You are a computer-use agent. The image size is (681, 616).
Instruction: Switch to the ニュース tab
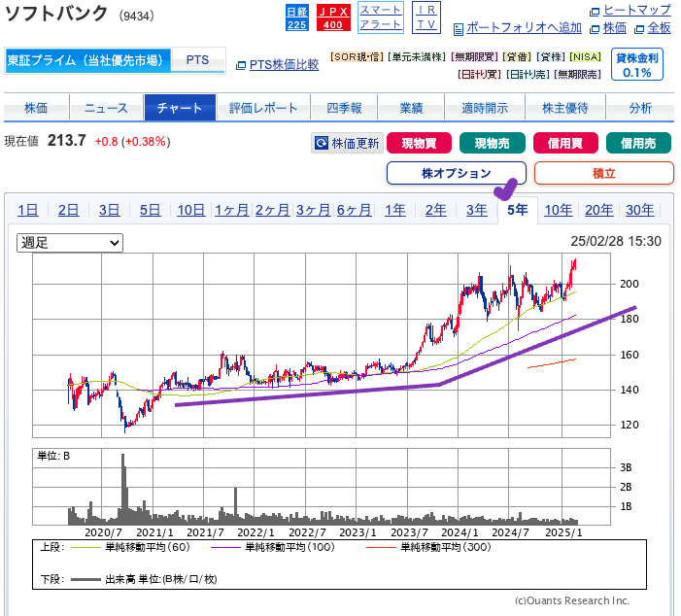click(107, 107)
